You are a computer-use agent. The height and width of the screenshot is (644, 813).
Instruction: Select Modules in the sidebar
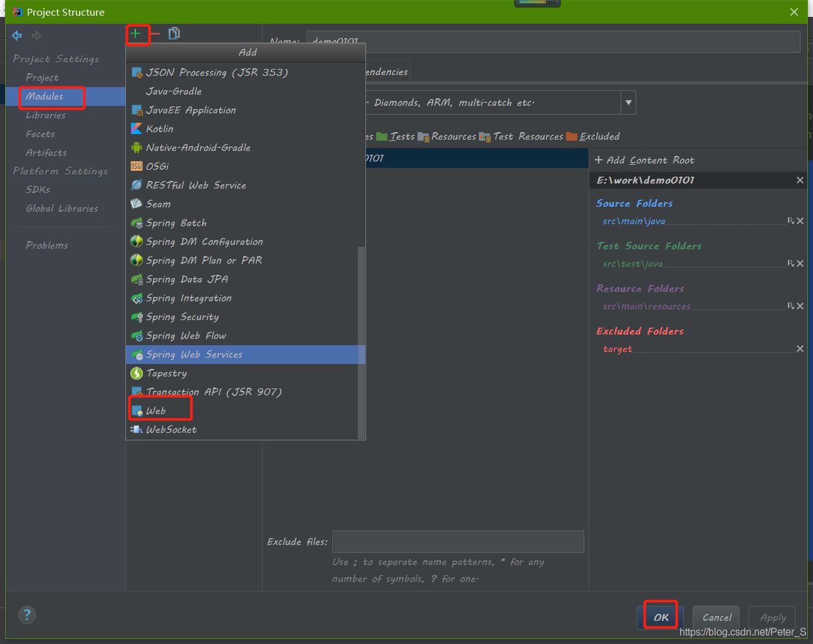[x=44, y=96]
